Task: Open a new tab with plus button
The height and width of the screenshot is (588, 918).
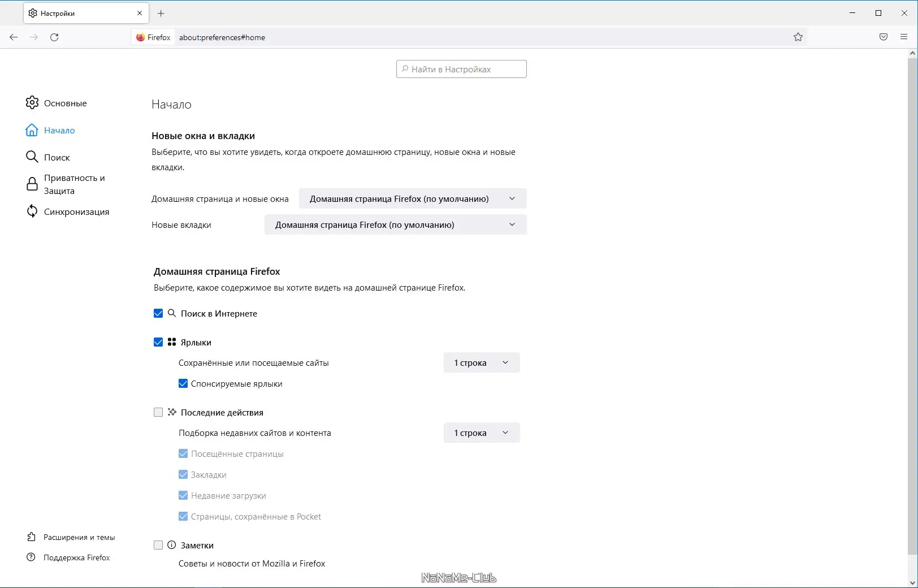Action: click(x=161, y=13)
